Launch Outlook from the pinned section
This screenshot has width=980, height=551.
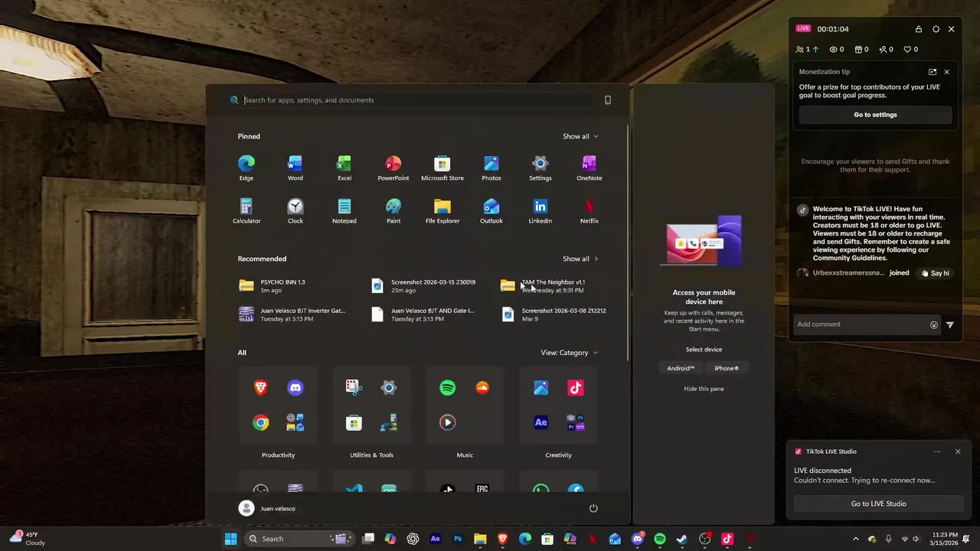491,210
